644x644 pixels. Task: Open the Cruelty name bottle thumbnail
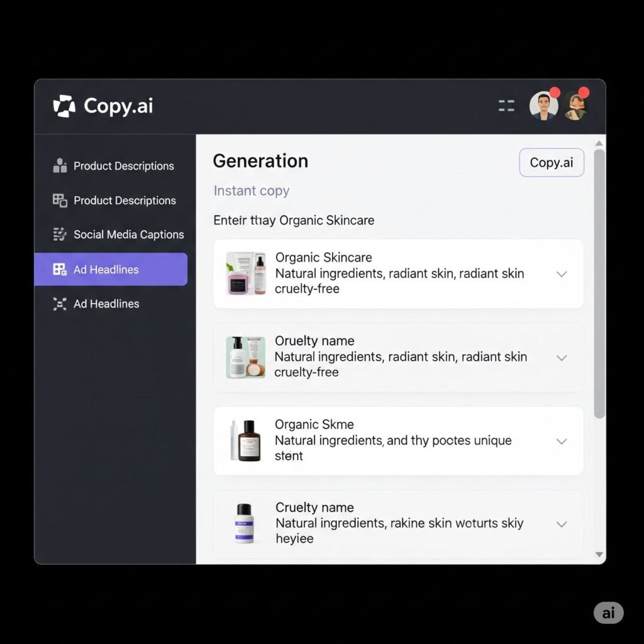tap(244, 523)
